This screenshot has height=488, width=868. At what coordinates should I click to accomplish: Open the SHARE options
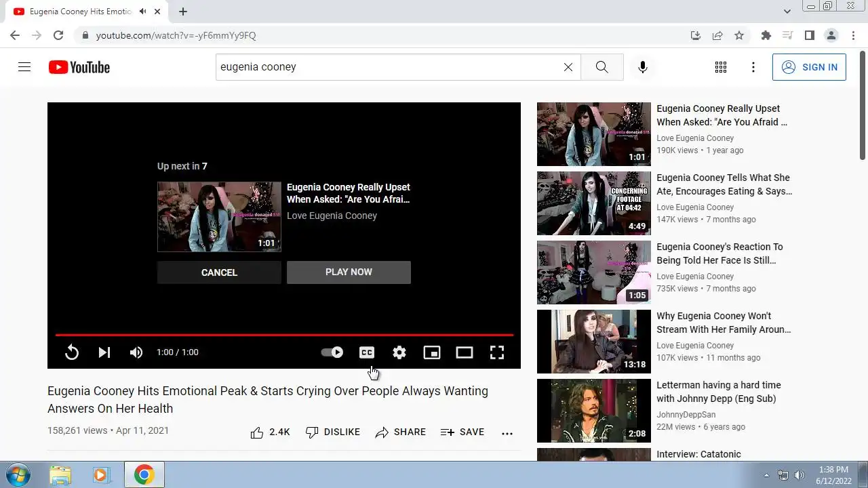point(401,432)
